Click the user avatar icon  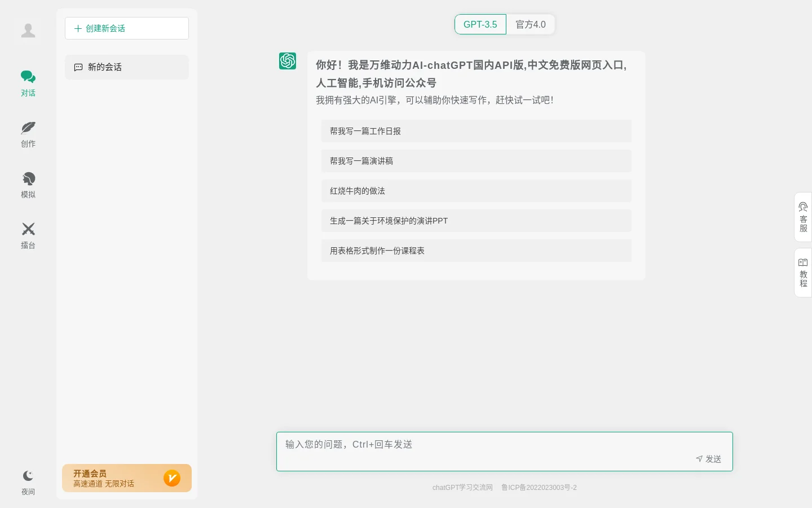(28, 30)
